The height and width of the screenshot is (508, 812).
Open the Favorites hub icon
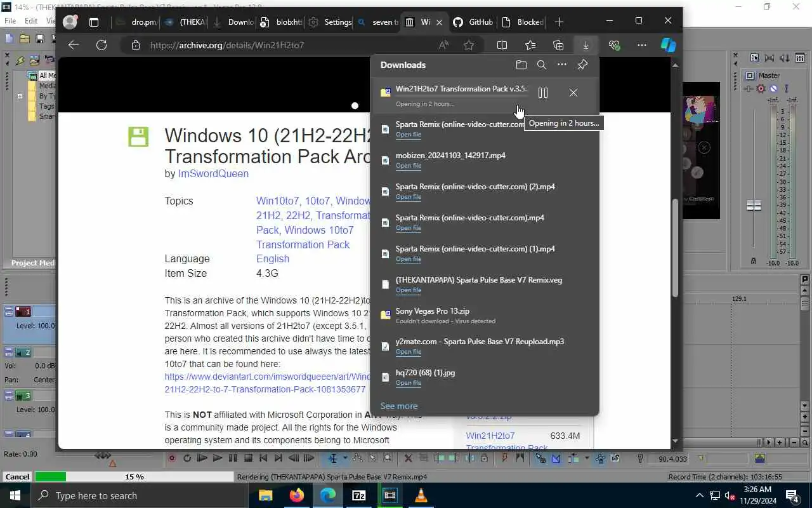click(x=530, y=45)
